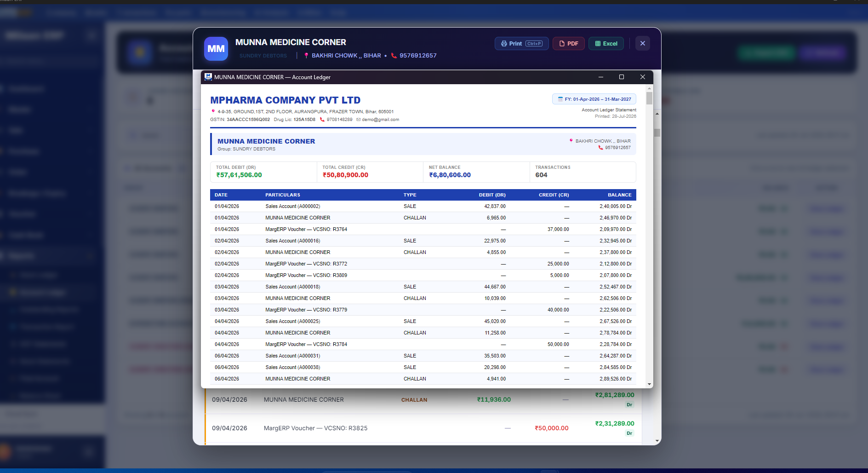
Task: Select Sales Account (A000018) row
Action: 423,287
